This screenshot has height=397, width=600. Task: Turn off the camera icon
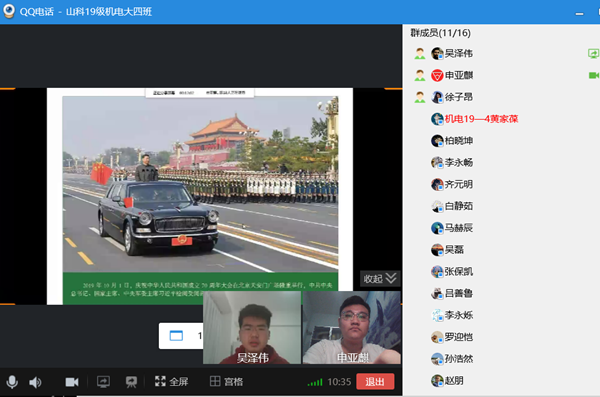(72, 382)
